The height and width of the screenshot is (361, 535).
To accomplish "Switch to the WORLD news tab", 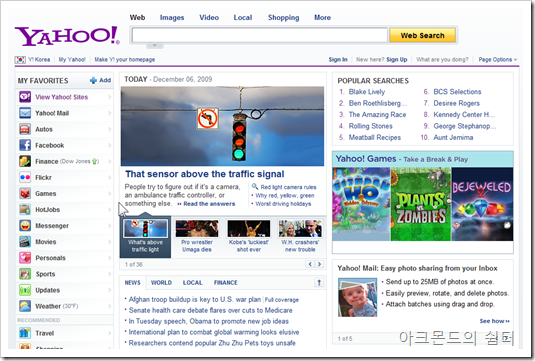I will point(161,283).
